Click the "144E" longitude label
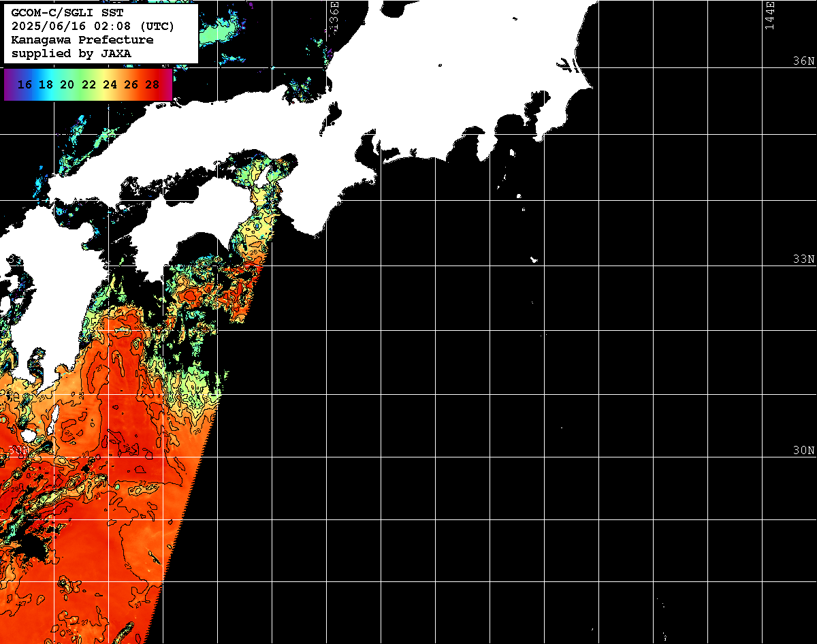817x644 pixels. pos(769,15)
